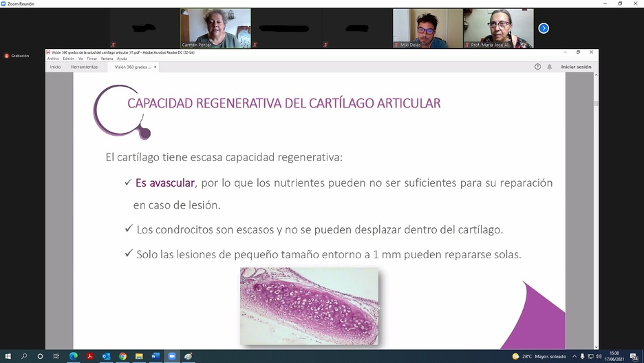This screenshot has width=644, height=363.
Task: Close the Visión 360 grados document tab
Action: (155, 67)
